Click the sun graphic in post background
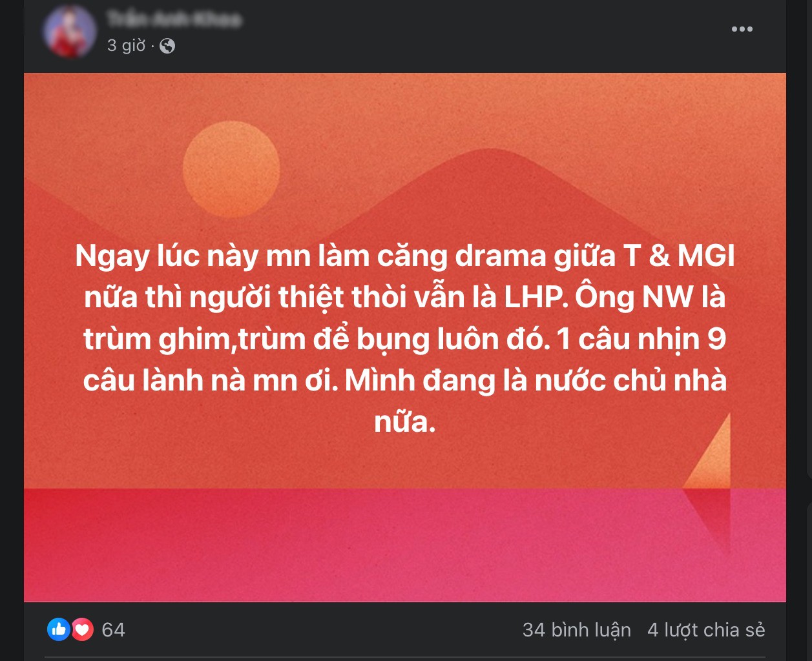This screenshot has width=812, height=661. tap(231, 168)
